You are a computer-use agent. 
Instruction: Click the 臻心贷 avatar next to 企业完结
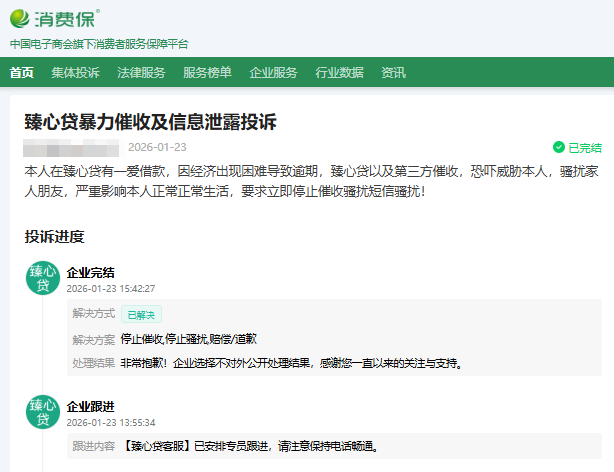[43, 278]
